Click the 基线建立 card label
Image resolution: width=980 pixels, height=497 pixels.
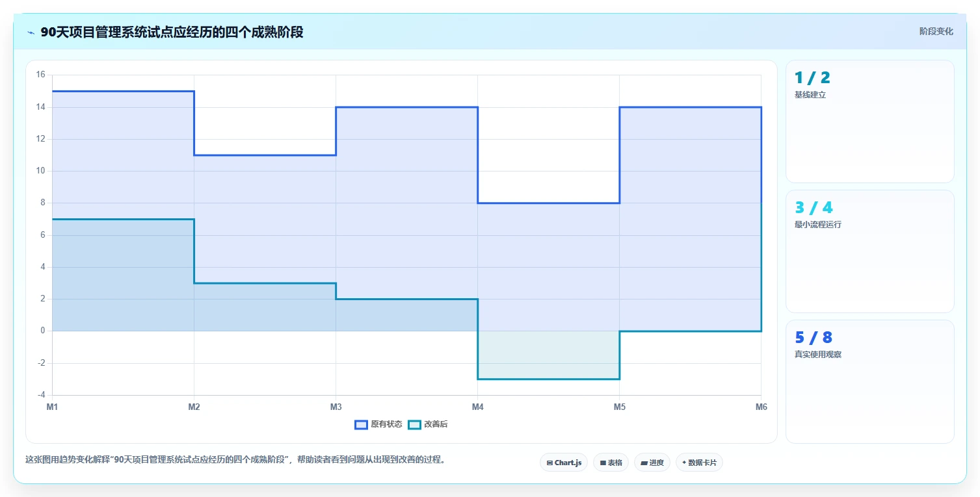click(810, 95)
